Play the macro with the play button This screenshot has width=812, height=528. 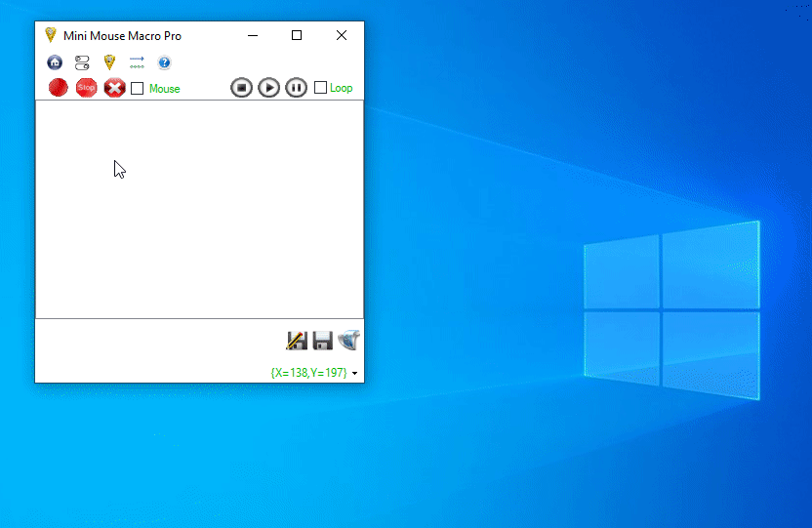point(268,88)
